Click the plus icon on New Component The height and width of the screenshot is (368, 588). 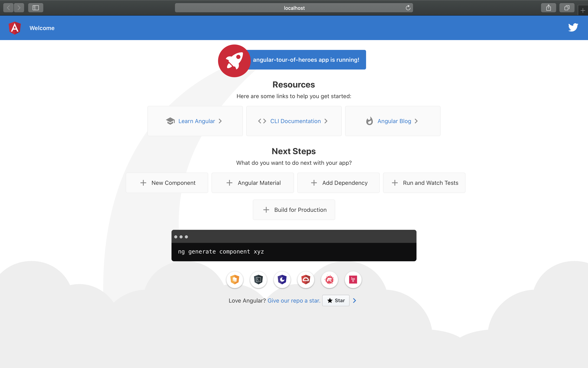[143, 183]
